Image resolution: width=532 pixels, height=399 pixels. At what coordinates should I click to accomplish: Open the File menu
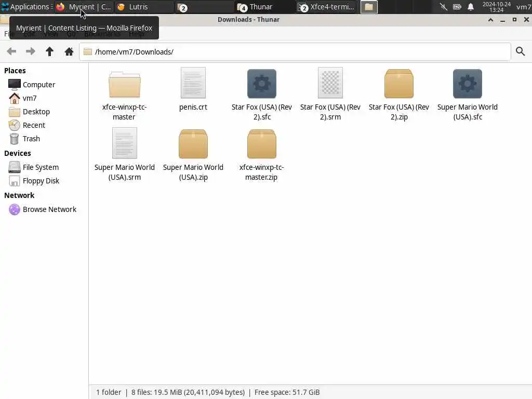[8, 34]
